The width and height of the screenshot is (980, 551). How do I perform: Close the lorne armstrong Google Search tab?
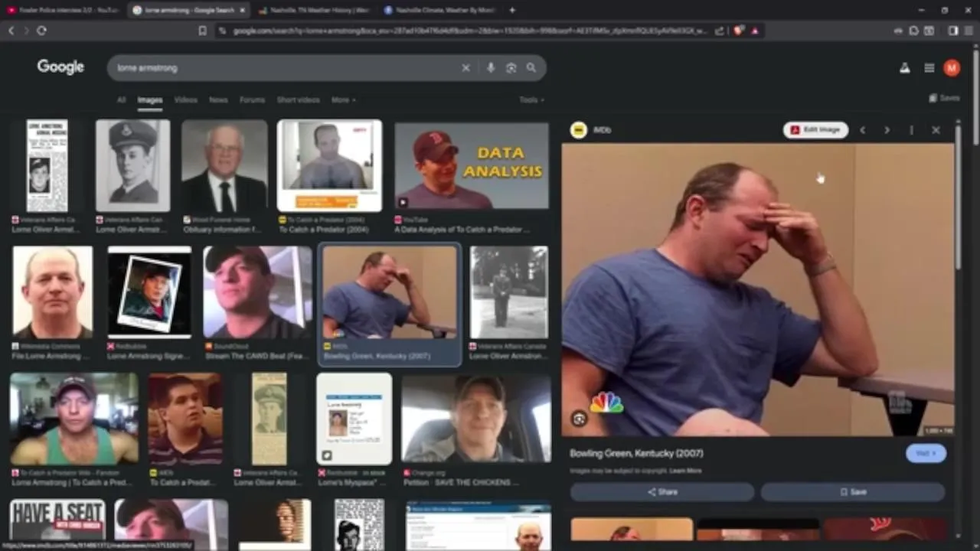[x=242, y=10]
